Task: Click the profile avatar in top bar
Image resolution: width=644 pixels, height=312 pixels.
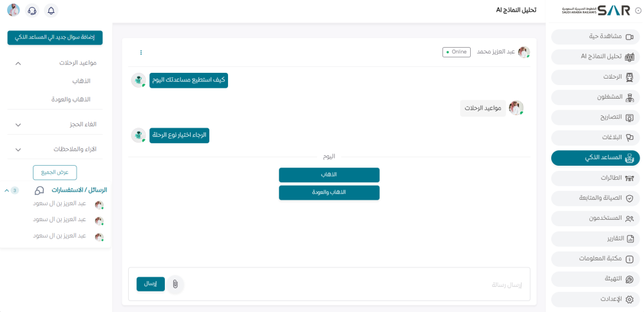Action: (x=14, y=10)
